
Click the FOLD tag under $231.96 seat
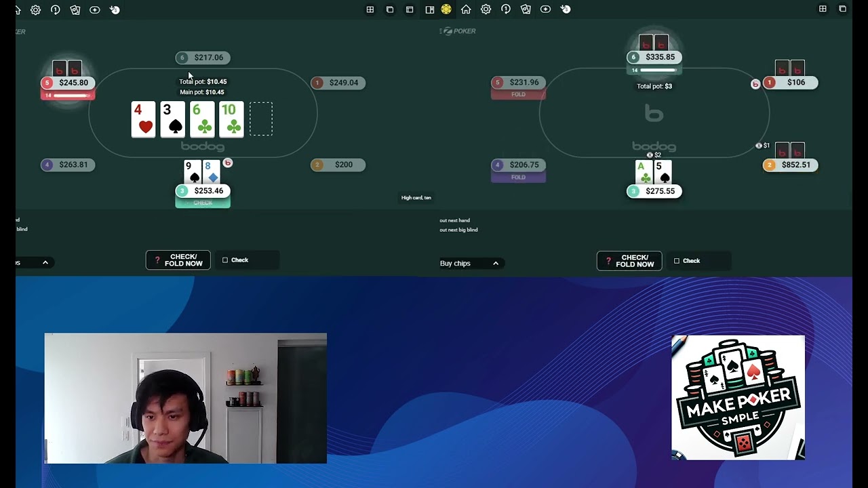click(x=518, y=94)
